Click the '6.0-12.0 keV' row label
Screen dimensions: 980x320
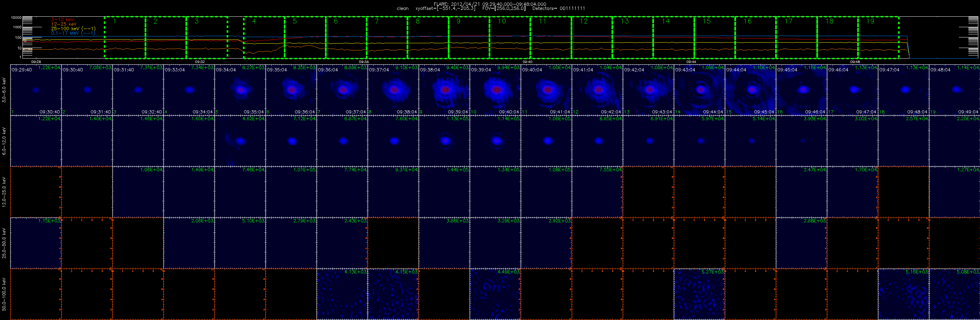tap(4, 141)
